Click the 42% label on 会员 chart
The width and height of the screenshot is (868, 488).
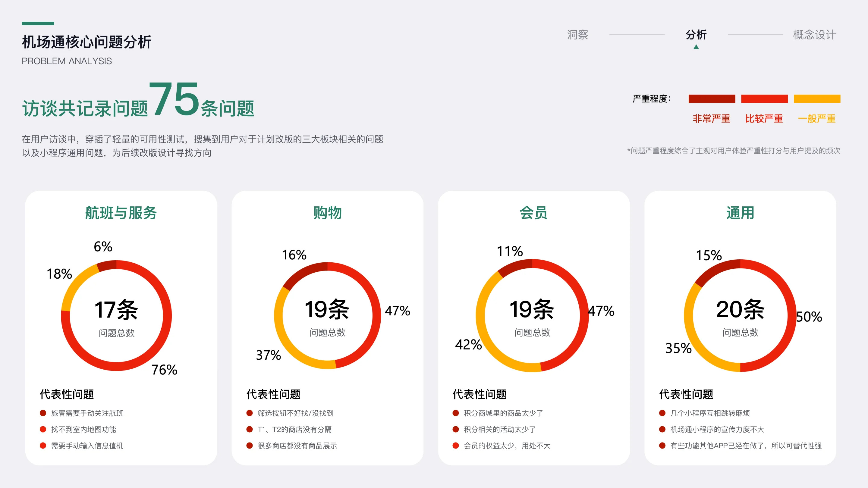468,345
